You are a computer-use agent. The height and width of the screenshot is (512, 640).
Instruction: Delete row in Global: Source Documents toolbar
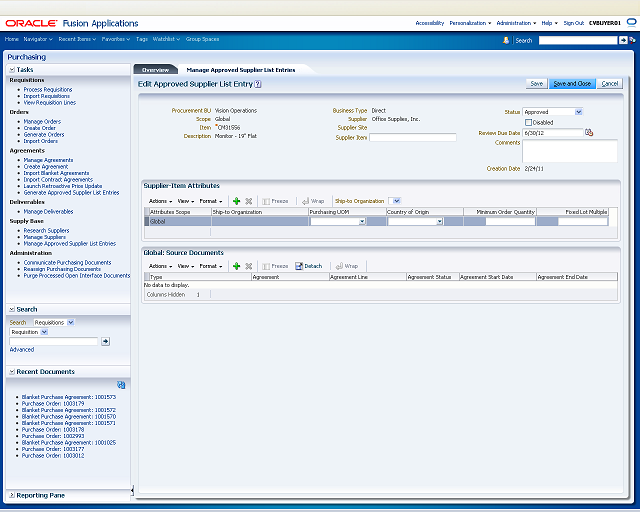click(249, 266)
